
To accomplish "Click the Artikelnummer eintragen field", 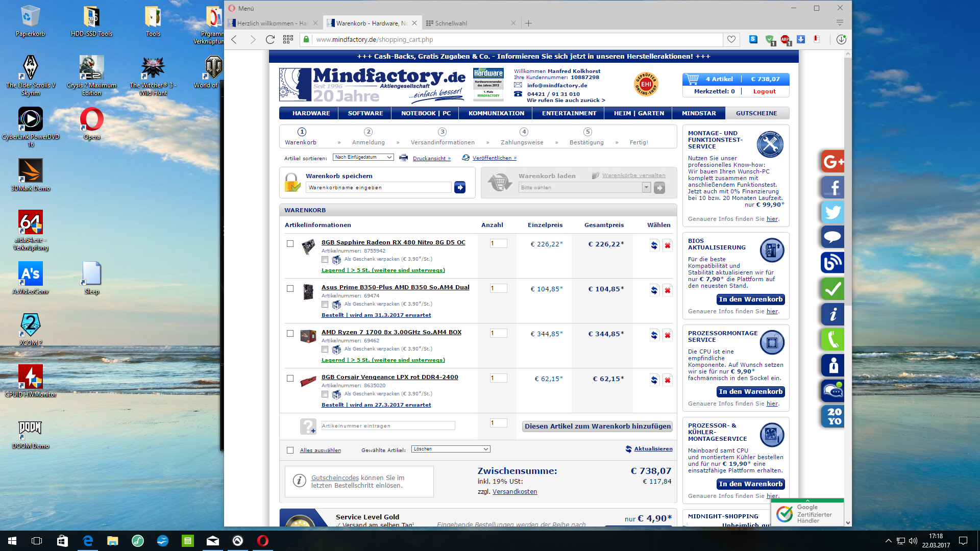I will [x=388, y=426].
